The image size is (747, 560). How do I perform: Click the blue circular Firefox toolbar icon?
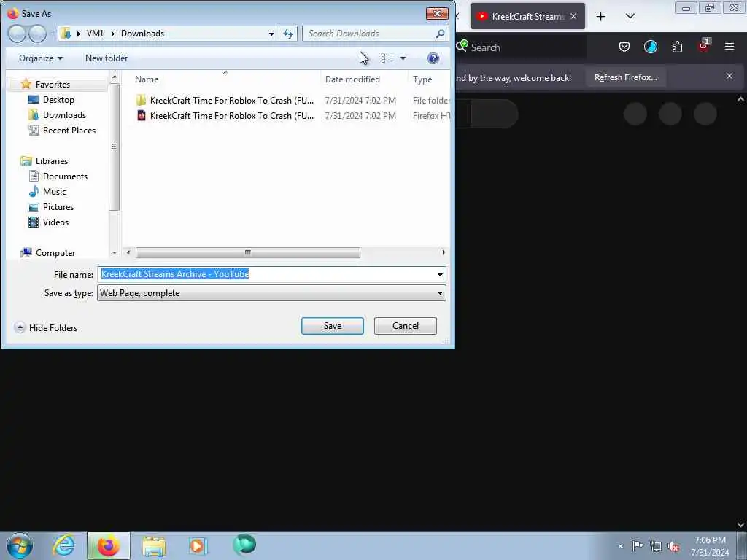point(650,47)
